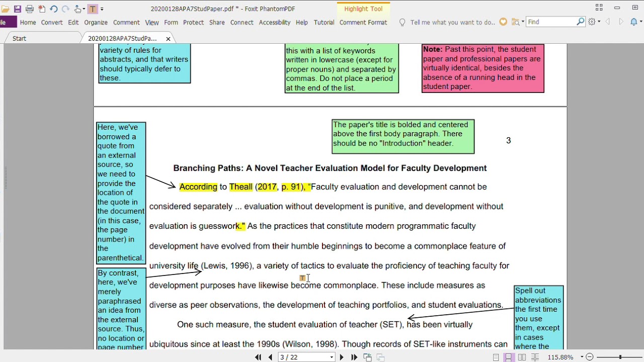Open the Help tab

coord(302,22)
